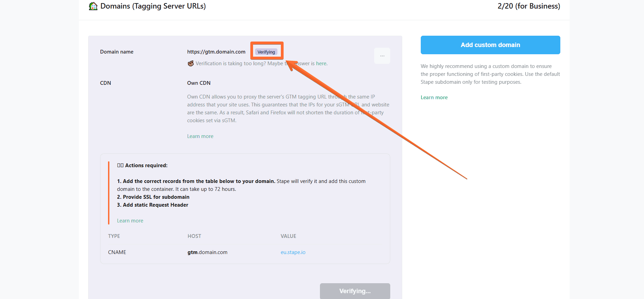644x299 pixels.
Task: Click the CDN field label
Action: (106, 83)
